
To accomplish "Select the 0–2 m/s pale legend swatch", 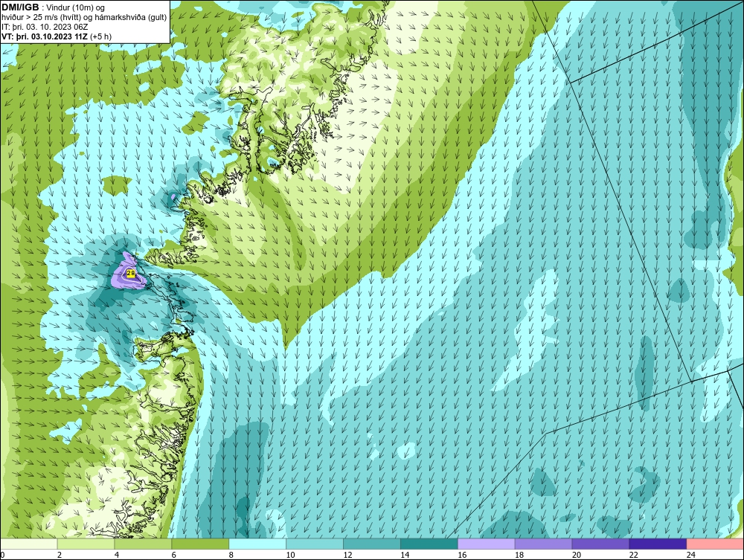I will pos(29,544).
